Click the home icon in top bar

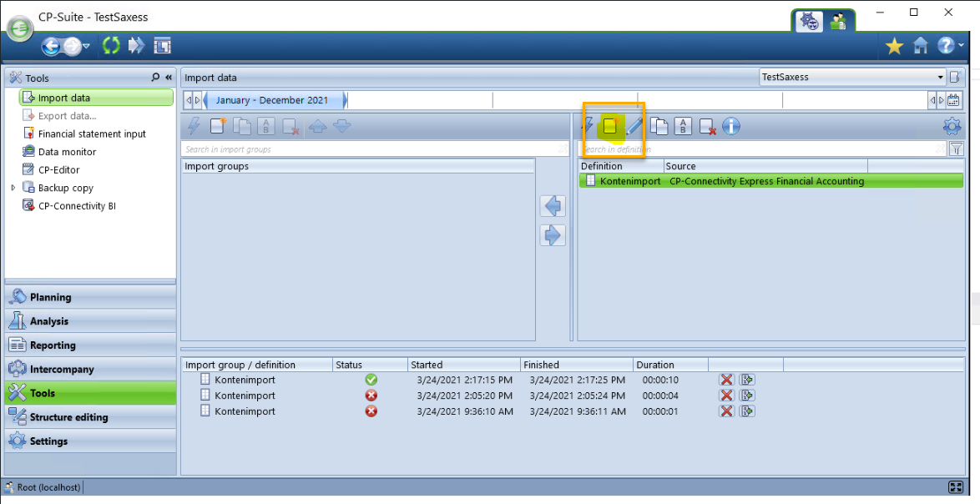click(920, 47)
